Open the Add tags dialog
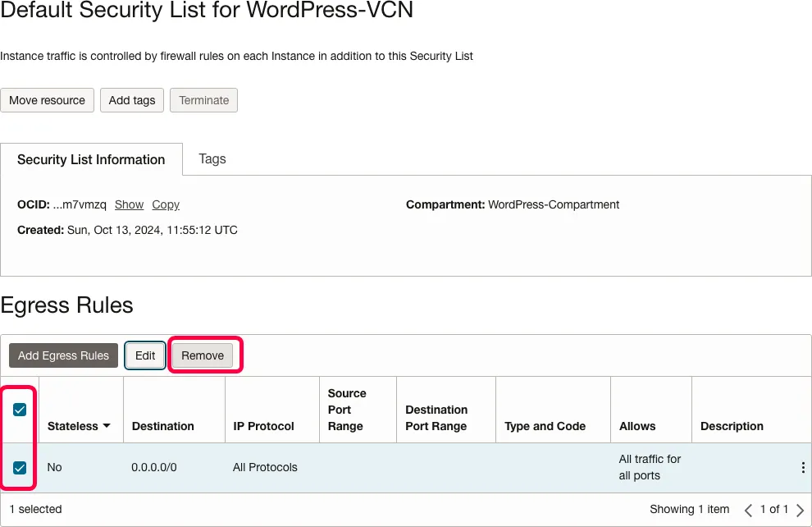The width and height of the screenshot is (812, 527). click(132, 100)
